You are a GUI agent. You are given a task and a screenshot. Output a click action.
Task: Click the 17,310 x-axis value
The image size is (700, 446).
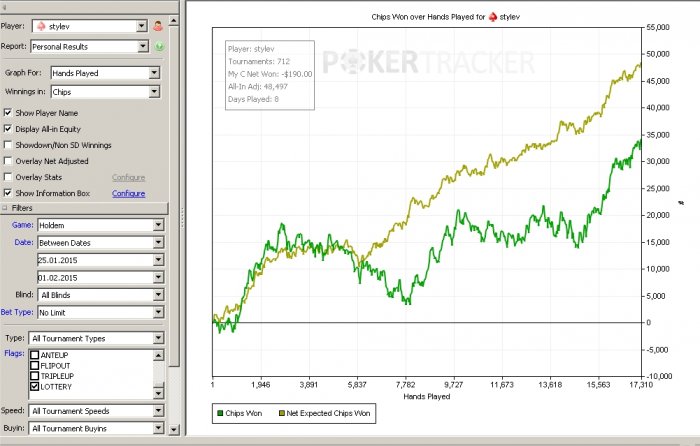642,385
